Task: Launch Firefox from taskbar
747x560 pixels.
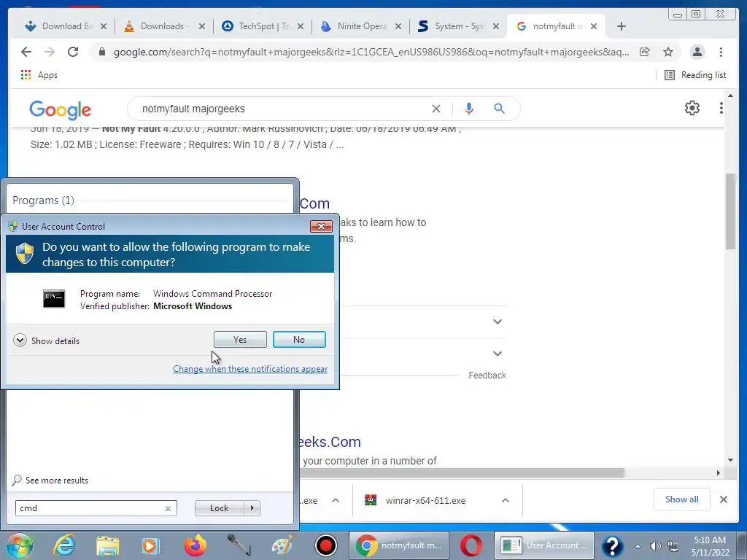Action: point(196,545)
